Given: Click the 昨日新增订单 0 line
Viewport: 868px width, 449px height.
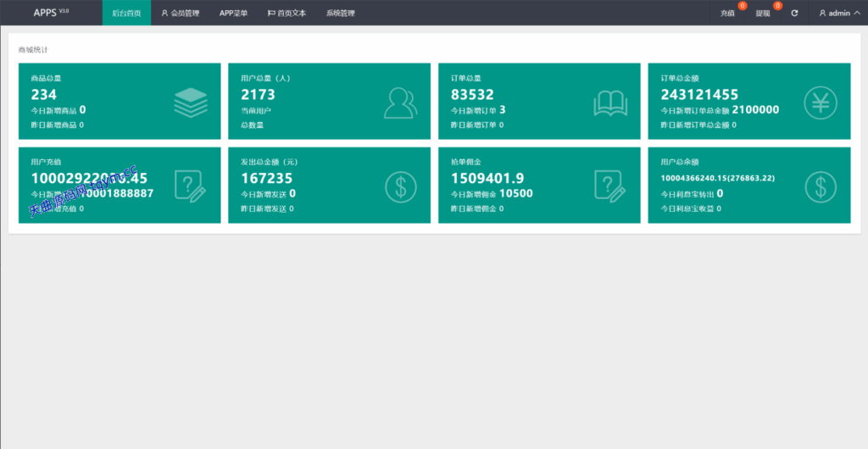Looking at the screenshot, I should point(477,125).
